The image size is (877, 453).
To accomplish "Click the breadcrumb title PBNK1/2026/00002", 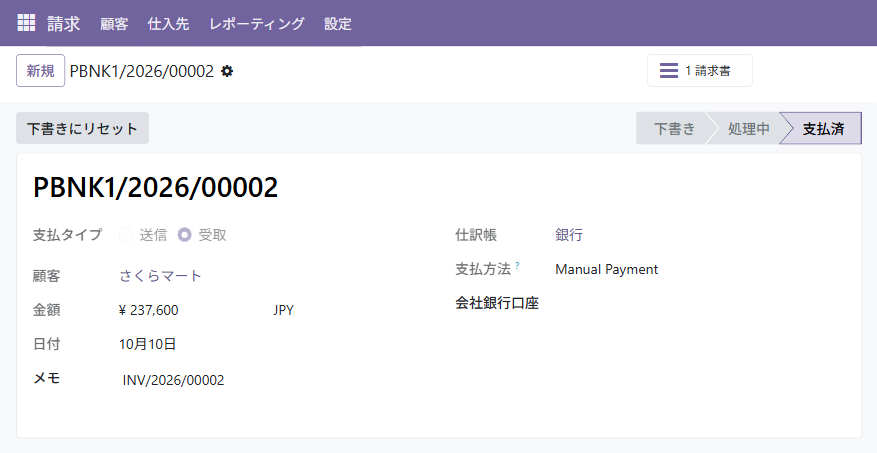I will 142,71.
